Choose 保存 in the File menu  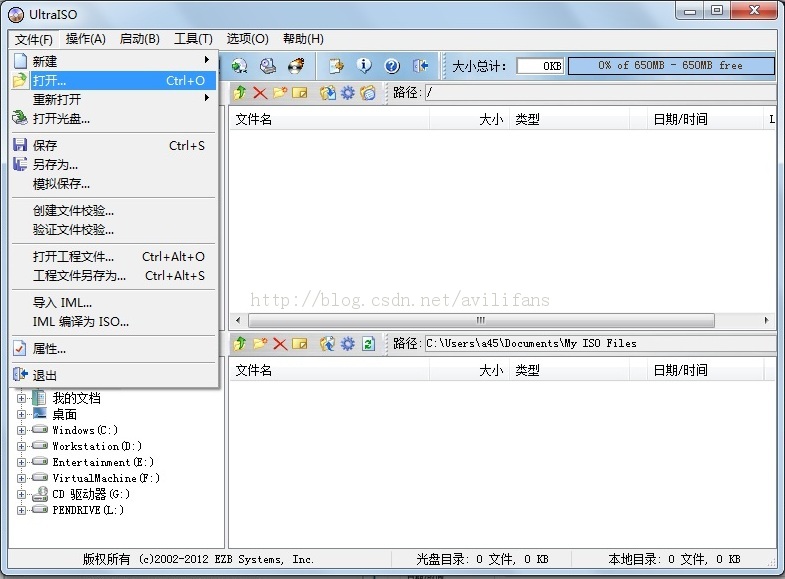coord(114,146)
